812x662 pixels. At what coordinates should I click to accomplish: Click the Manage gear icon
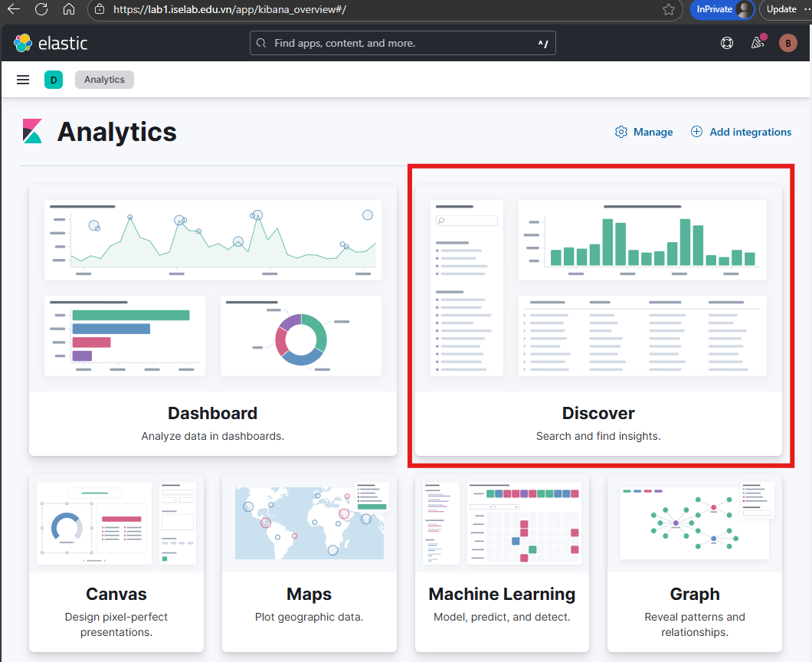point(620,132)
